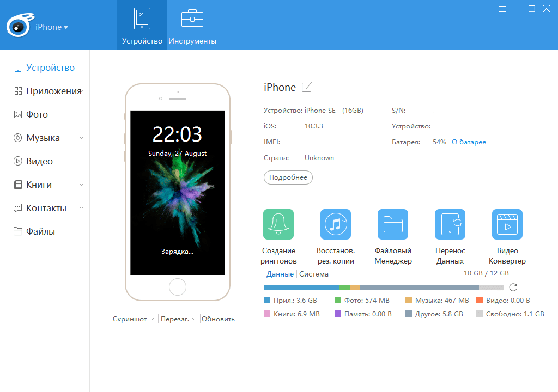Open the Скриншот dropdown arrow
This screenshot has height=392, width=558.
click(x=151, y=319)
